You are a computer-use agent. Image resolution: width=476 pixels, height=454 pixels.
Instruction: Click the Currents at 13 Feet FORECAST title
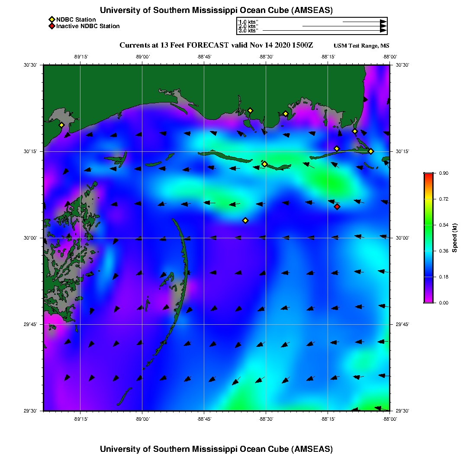(x=216, y=45)
